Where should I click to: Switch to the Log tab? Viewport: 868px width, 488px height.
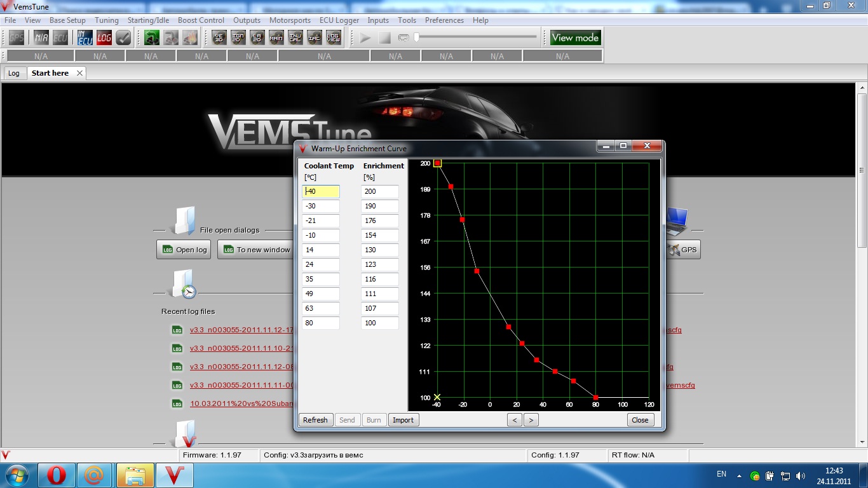(14, 73)
